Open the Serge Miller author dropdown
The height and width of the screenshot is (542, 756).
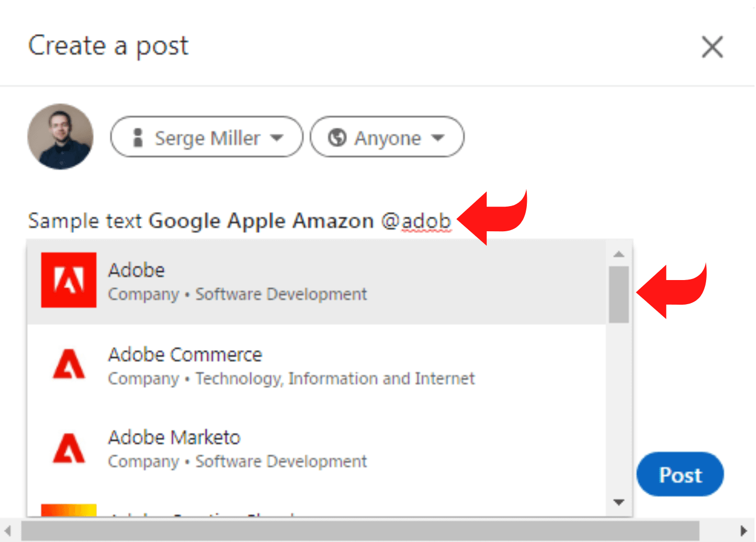coord(207,137)
